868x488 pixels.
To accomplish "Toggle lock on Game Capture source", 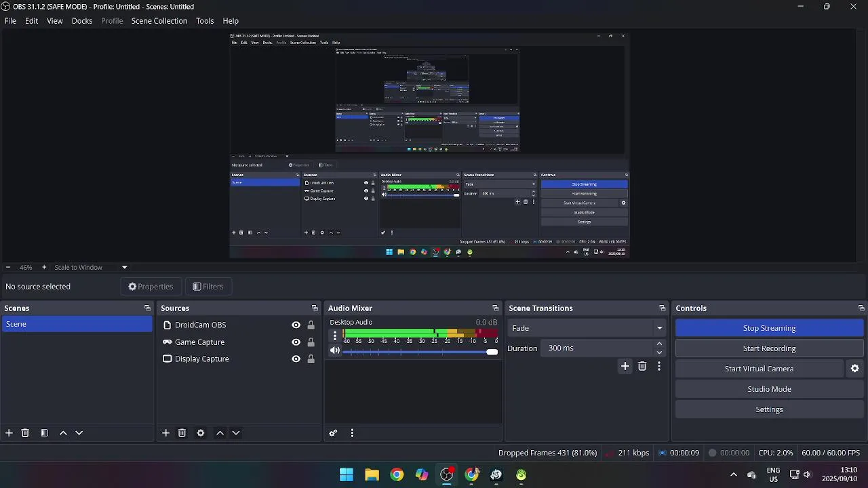I will pyautogui.click(x=311, y=342).
